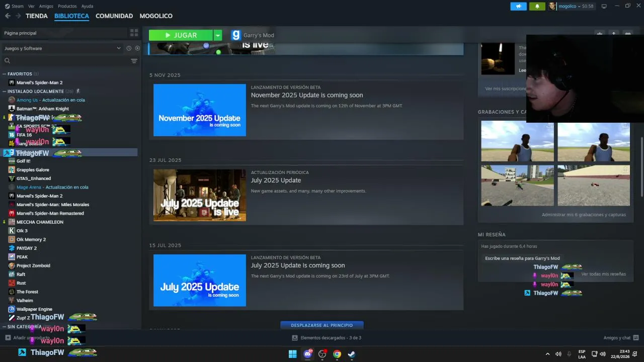Open the Productos menu
The image size is (644, 362).
[x=67, y=6]
